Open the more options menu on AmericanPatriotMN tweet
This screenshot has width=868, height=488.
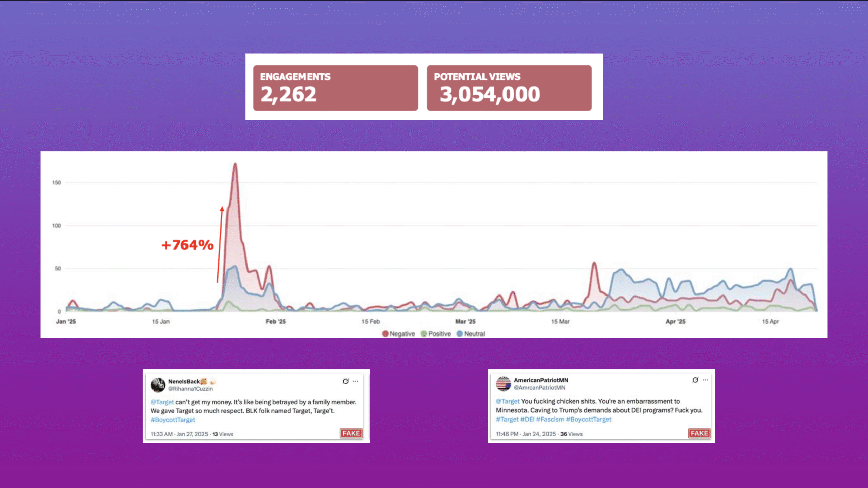pos(705,380)
